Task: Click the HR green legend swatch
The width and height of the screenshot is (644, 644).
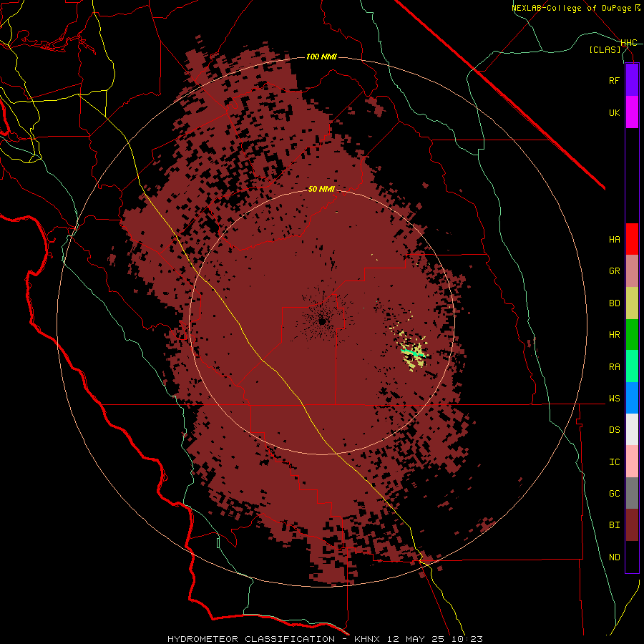Action: pyautogui.click(x=632, y=335)
